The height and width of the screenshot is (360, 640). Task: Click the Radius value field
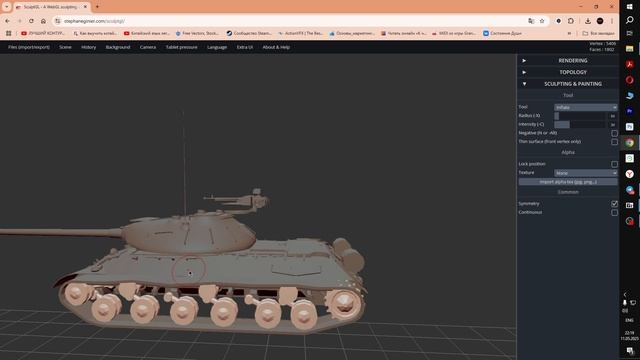coord(612,116)
